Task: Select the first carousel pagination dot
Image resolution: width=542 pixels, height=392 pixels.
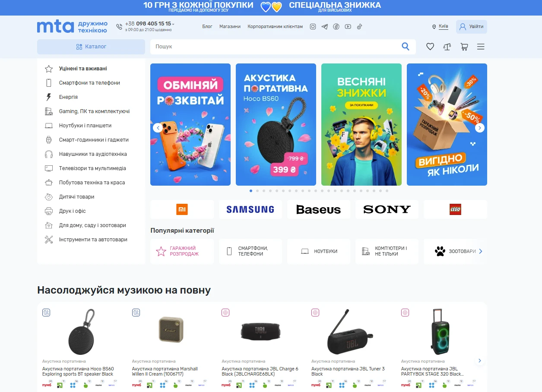Action: coord(251,191)
